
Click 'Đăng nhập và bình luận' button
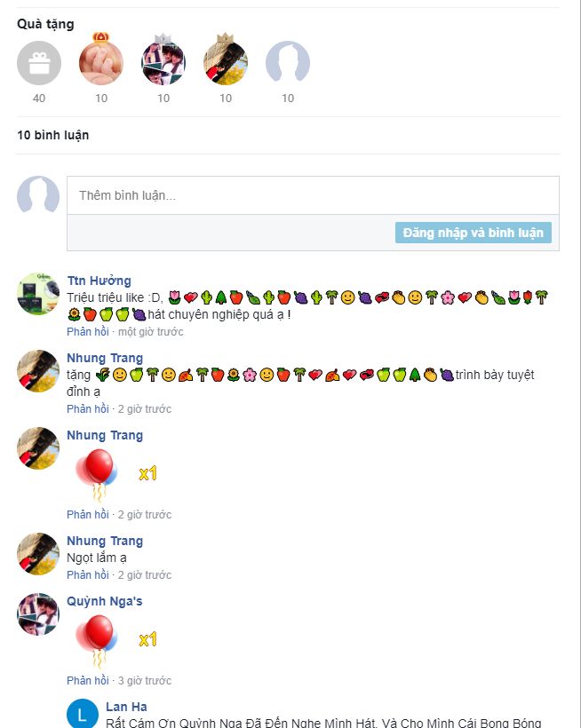(x=474, y=233)
